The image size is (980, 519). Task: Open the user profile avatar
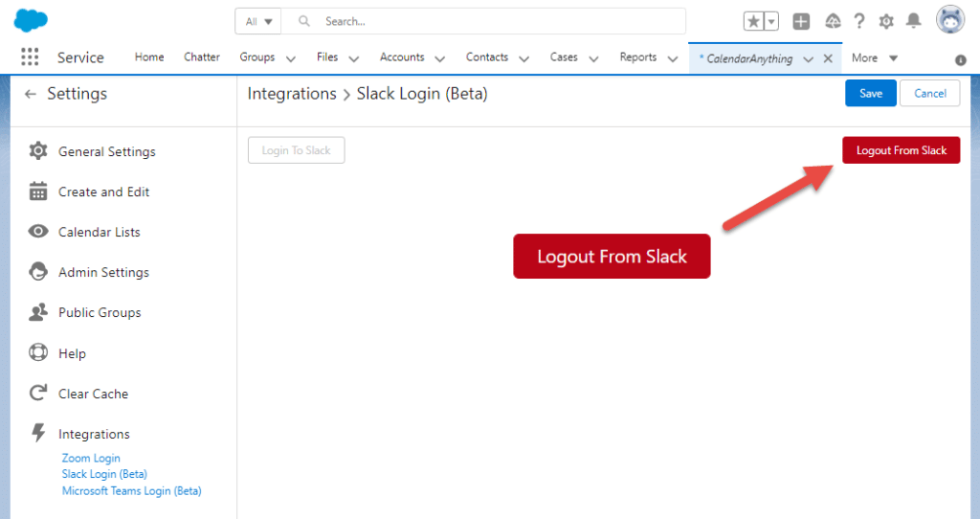[x=950, y=20]
